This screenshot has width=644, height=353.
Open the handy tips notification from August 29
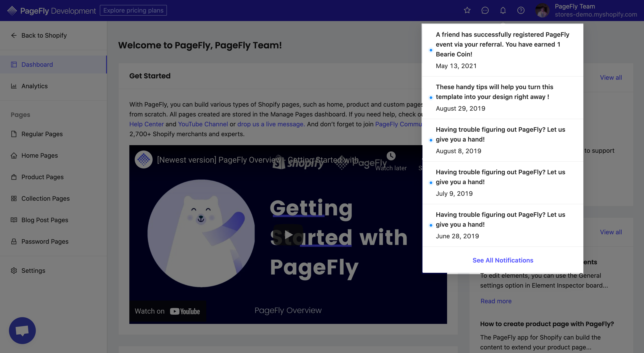coord(503,98)
